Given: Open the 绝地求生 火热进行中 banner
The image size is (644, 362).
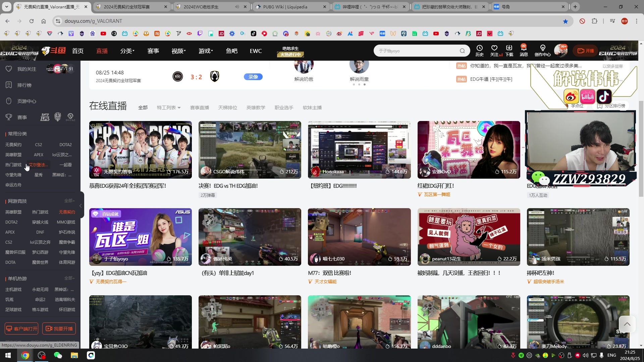Looking at the screenshot, I should 290,51.
